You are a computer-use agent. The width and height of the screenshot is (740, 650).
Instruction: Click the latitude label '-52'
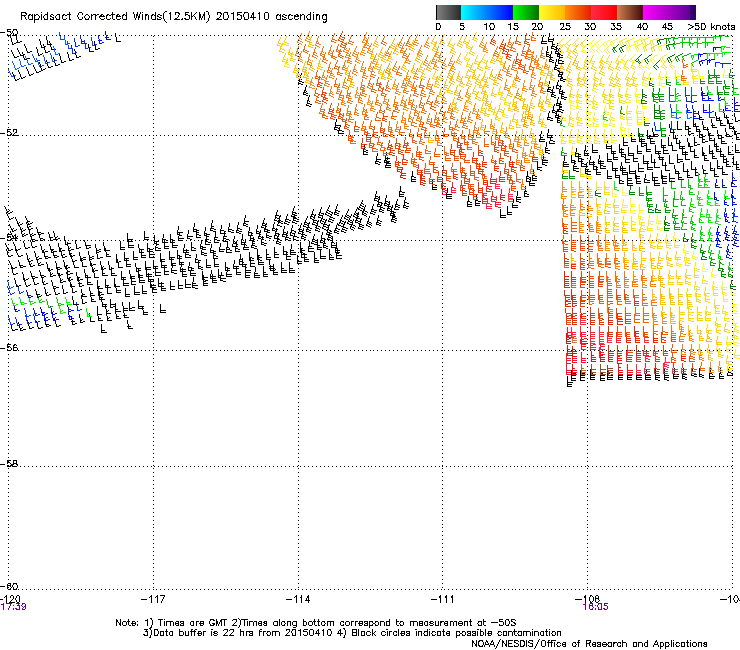coord(9,133)
